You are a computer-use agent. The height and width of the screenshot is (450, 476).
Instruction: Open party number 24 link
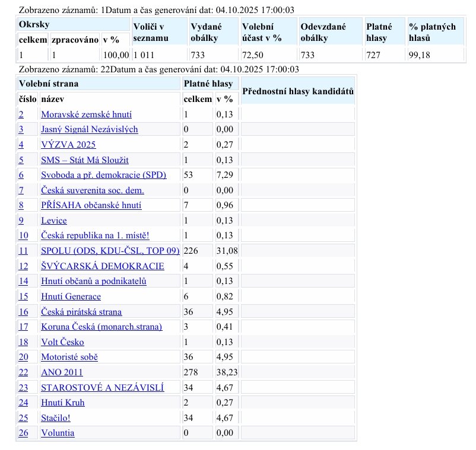pos(23,403)
